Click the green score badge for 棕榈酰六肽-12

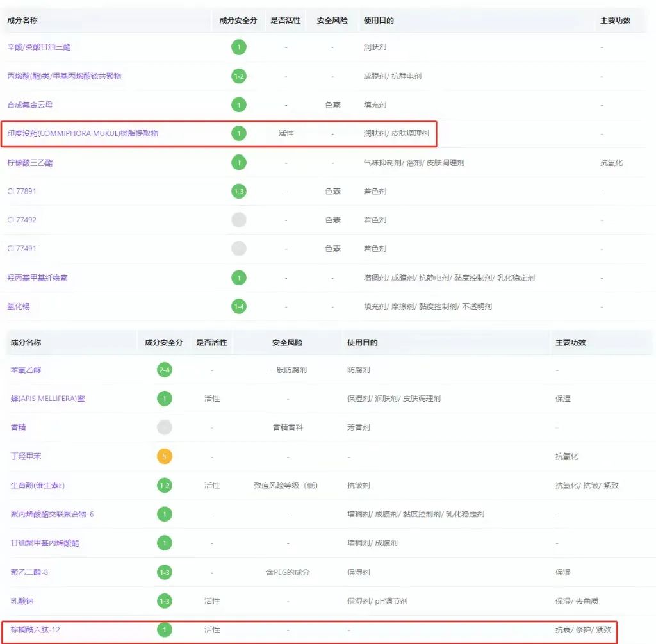pos(165,630)
